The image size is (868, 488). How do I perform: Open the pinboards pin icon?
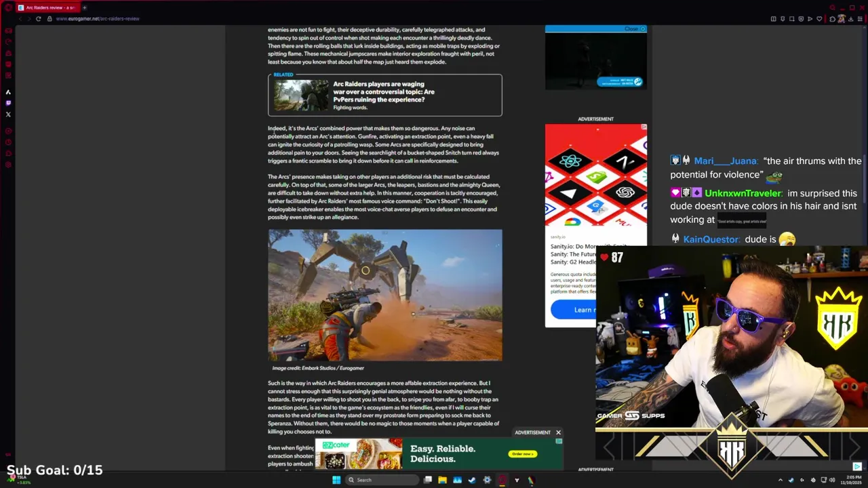tap(783, 19)
